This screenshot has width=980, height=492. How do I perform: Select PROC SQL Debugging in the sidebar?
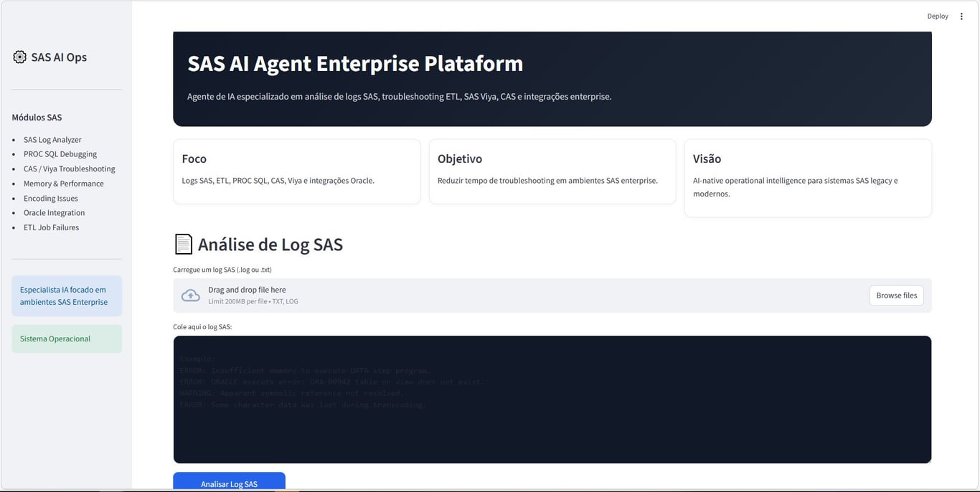(x=60, y=154)
